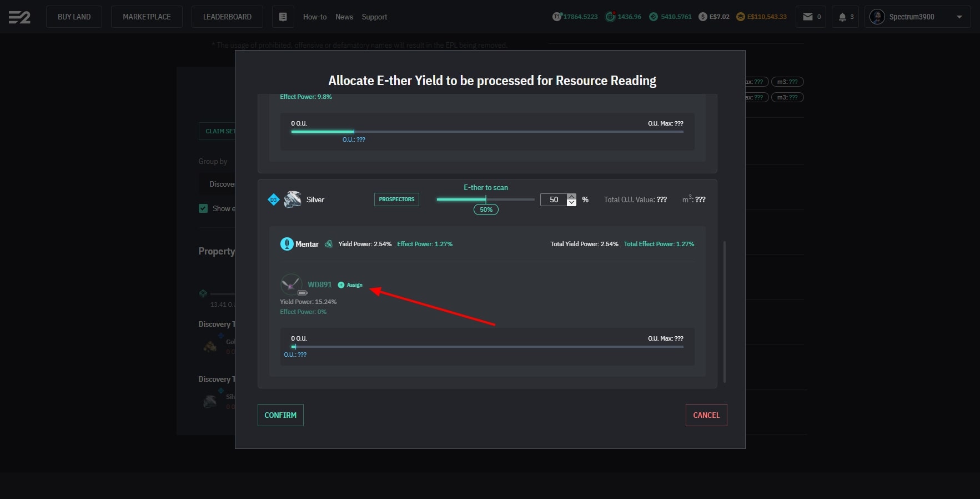Click the Mentar blue avatar icon

(x=287, y=244)
